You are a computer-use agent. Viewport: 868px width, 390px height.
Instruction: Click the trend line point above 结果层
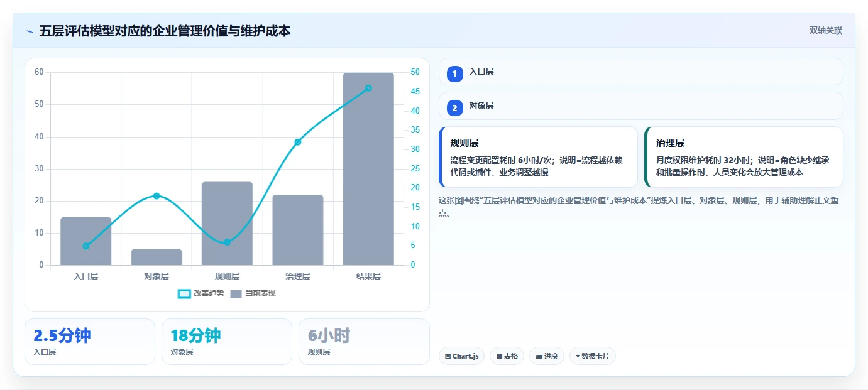368,88
